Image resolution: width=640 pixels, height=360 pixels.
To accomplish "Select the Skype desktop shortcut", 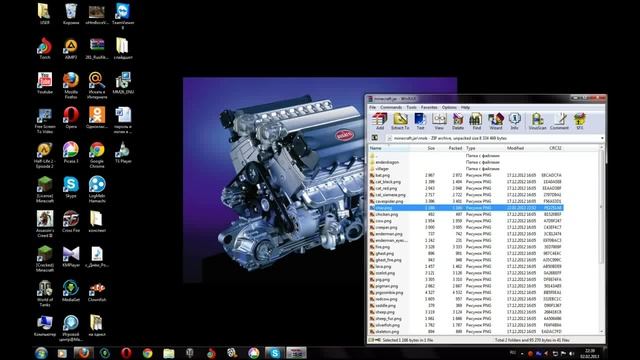I will [71, 187].
